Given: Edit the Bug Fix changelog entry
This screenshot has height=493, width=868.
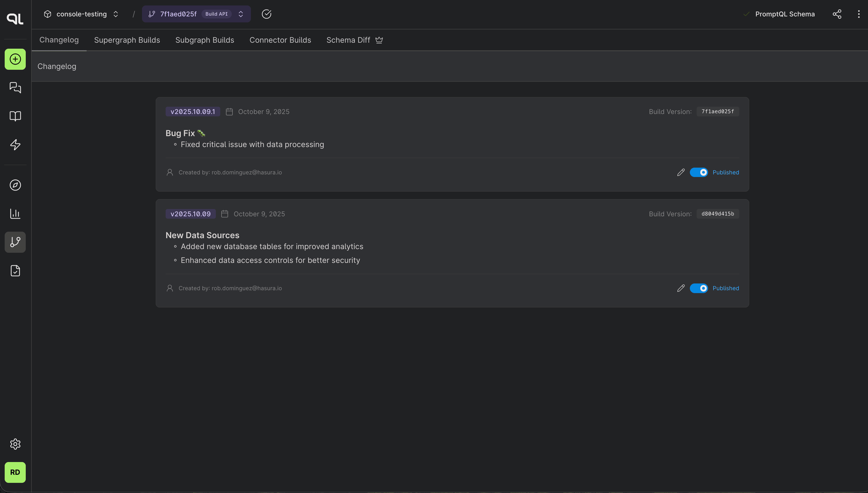Looking at the screenshot, I should click(x=681, y=172).
